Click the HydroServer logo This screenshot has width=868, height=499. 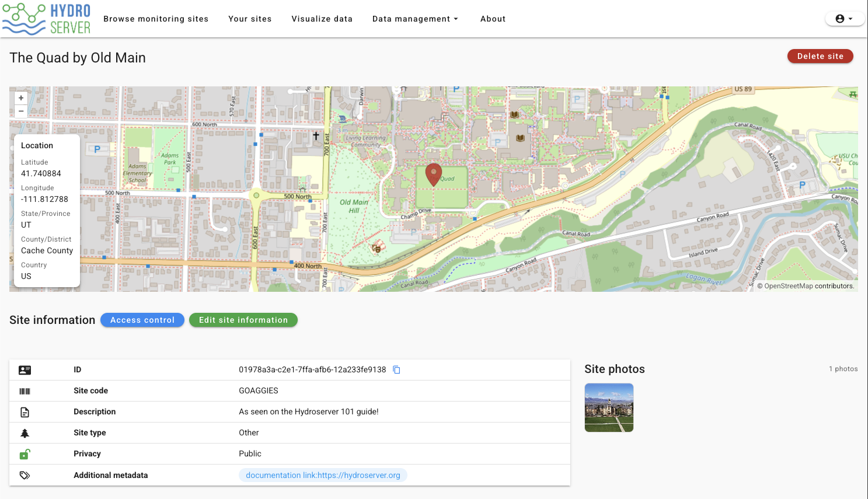pyautogui.click(x=47, y=19)
